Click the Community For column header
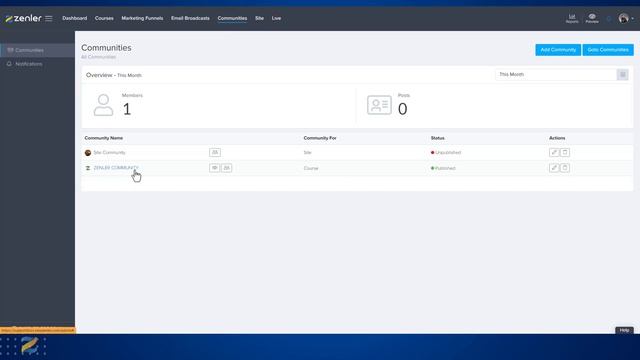The width and height of the screenshot is (640, 360). click(x=320, y=138)
